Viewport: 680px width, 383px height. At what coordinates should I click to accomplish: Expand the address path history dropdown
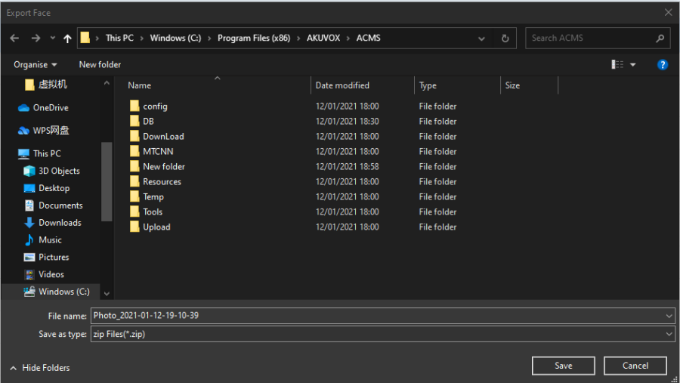coord(481,39)
